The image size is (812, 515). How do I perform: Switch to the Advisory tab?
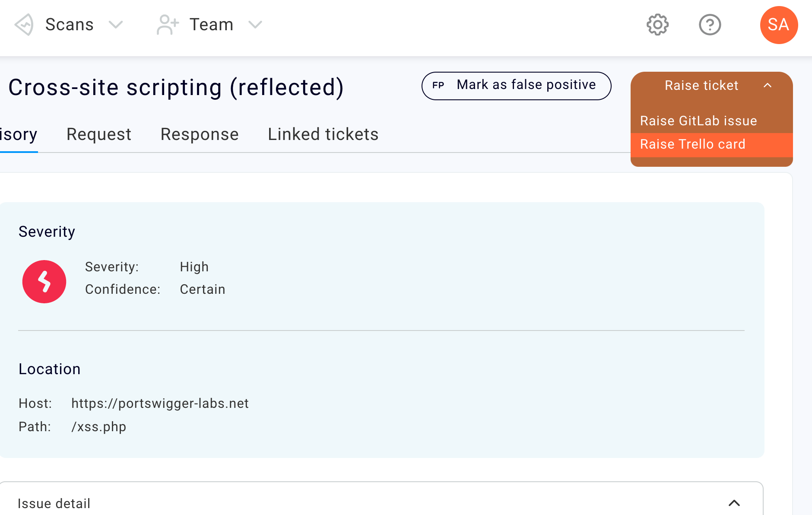tap(19, 134)
